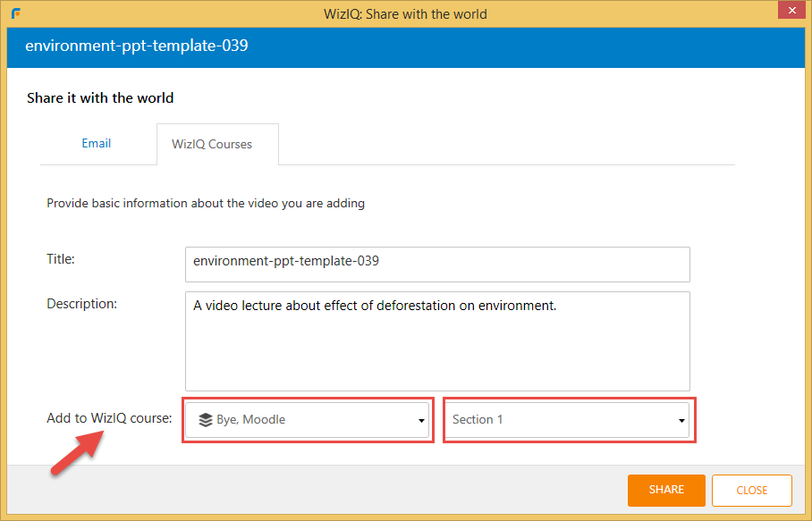Click the 'Title:' label
Image resolution: width=812 pixels, height=521 pixels.
pos(61,259)
